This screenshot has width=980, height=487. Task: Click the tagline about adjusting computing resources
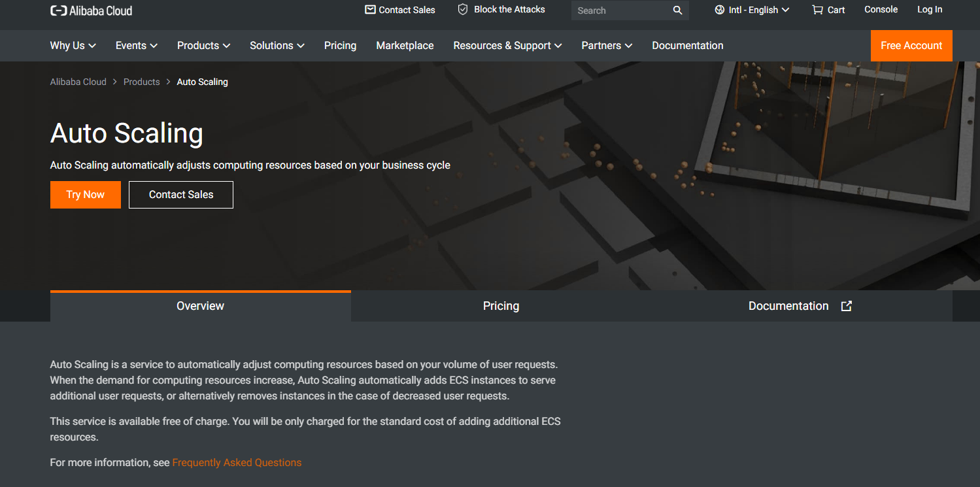[250, 165]
